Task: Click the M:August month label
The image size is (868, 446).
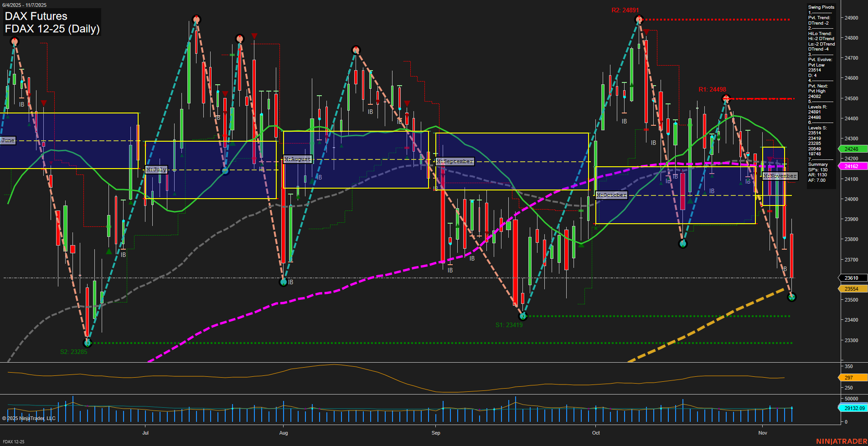Action: tap(297, 159)
